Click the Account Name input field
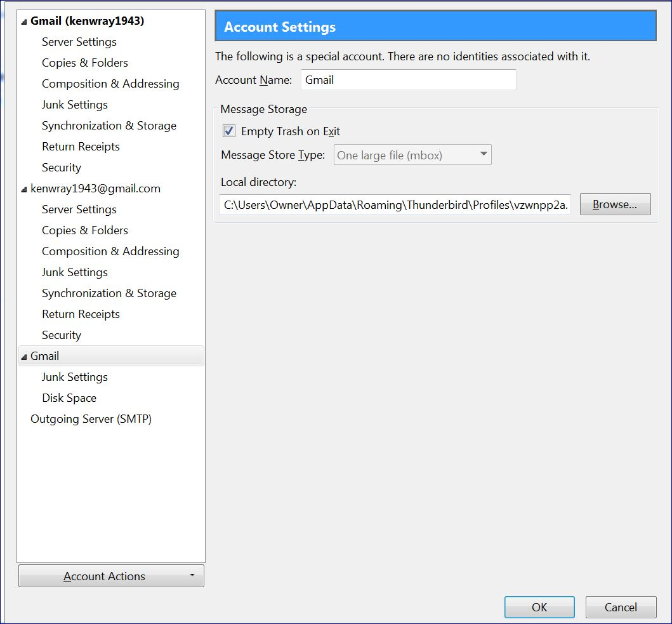The height and width of the screenshot is (624, 672). click(x=409, y=80)
